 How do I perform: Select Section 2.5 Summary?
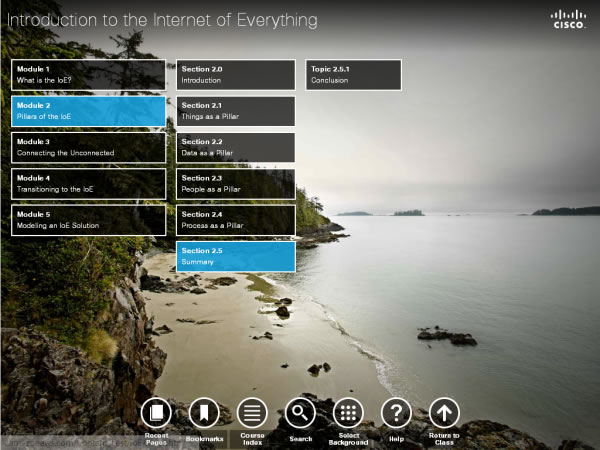tap(235, 256)
